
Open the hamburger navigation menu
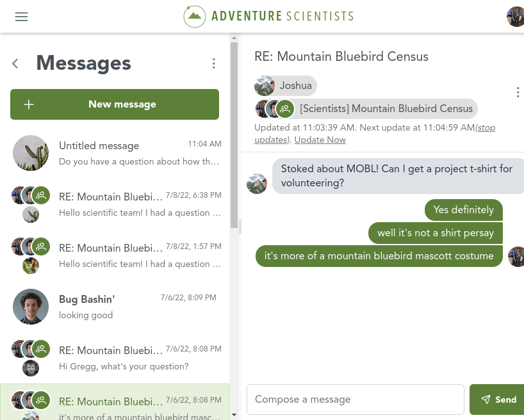22,17
